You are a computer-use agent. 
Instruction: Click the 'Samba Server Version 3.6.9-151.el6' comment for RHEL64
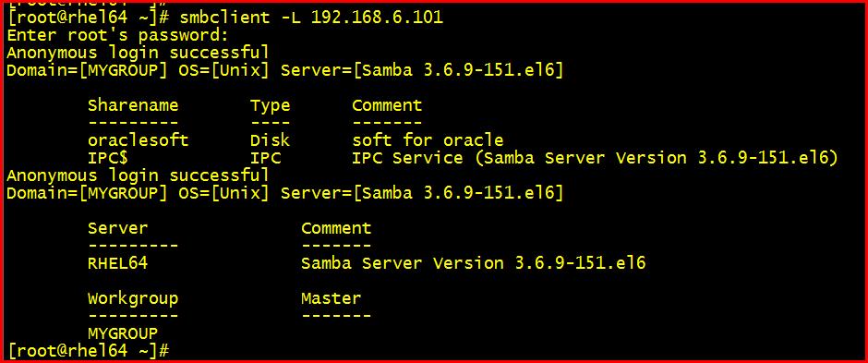coord(474,263)
